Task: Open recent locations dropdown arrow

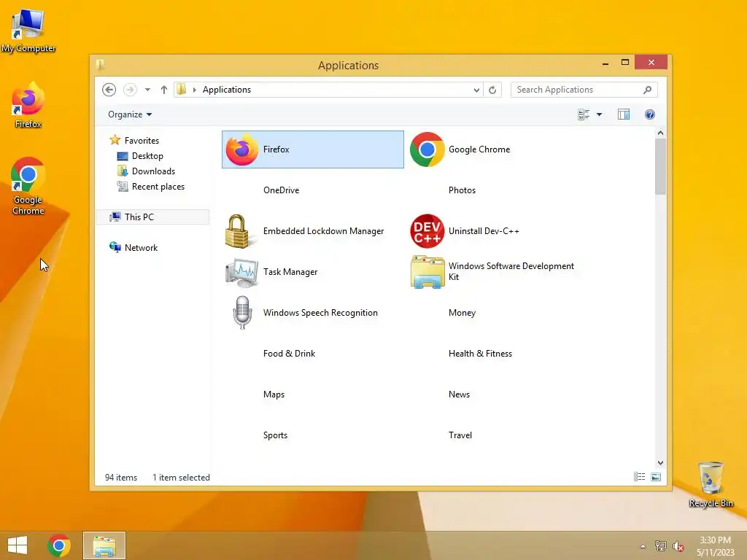Action: pos(147,90)
